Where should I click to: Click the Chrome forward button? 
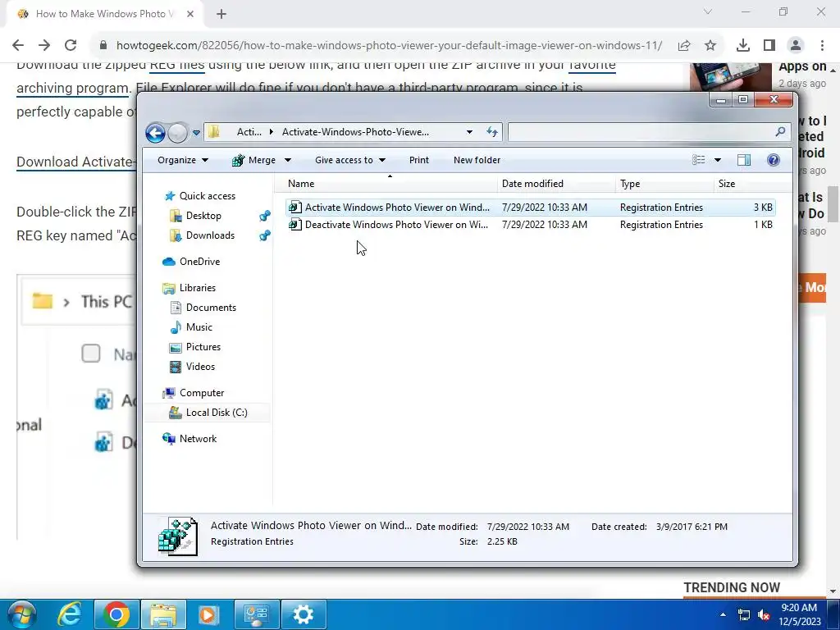pyautogui.click(x=44, y=46)
